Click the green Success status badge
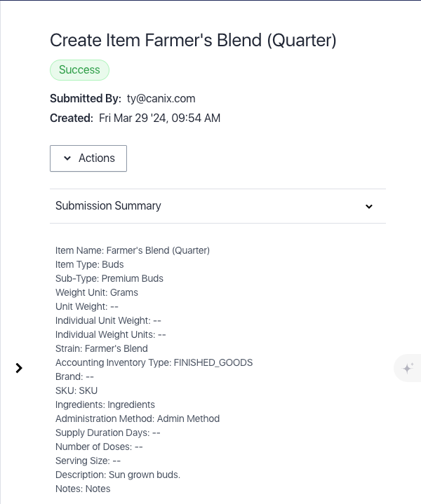This screenshot has height=504, width=421. click(x=79, y=70)
